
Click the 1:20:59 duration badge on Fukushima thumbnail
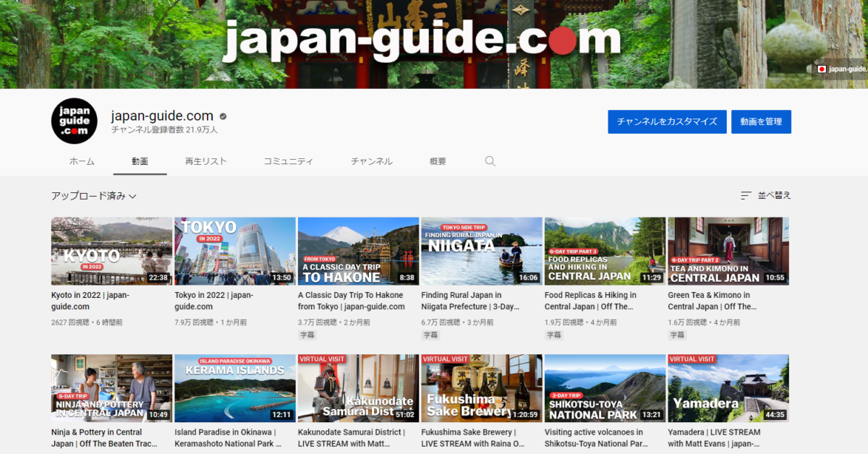pos(525,415)
